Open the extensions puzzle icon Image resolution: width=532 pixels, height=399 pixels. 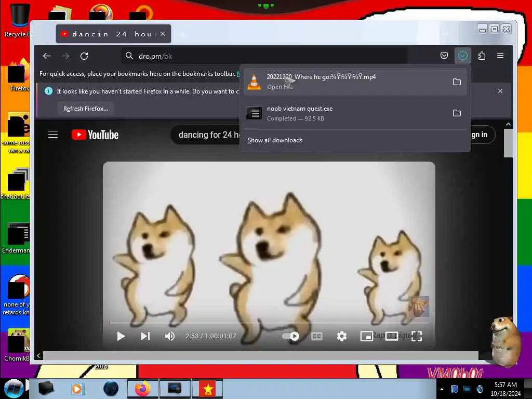482,56
